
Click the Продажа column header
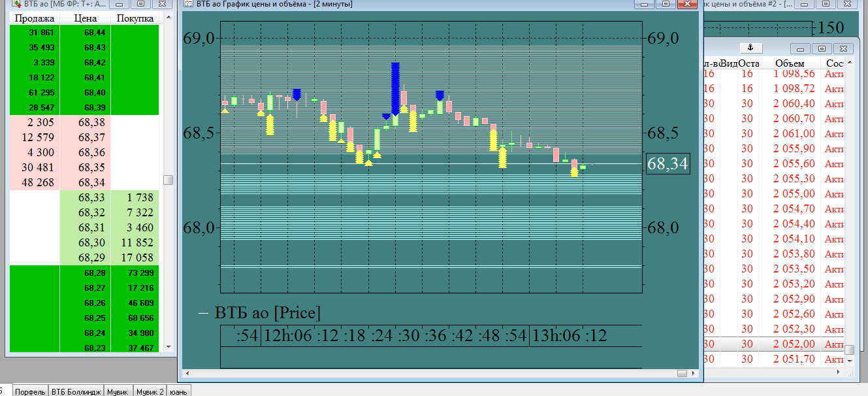(x=34, y=18)
